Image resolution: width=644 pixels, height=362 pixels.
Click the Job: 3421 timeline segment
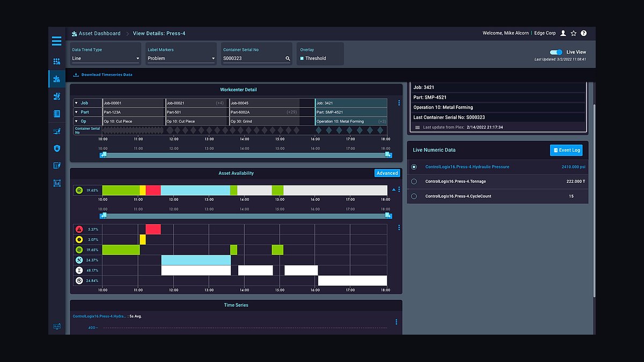click(x=351, y=103)
